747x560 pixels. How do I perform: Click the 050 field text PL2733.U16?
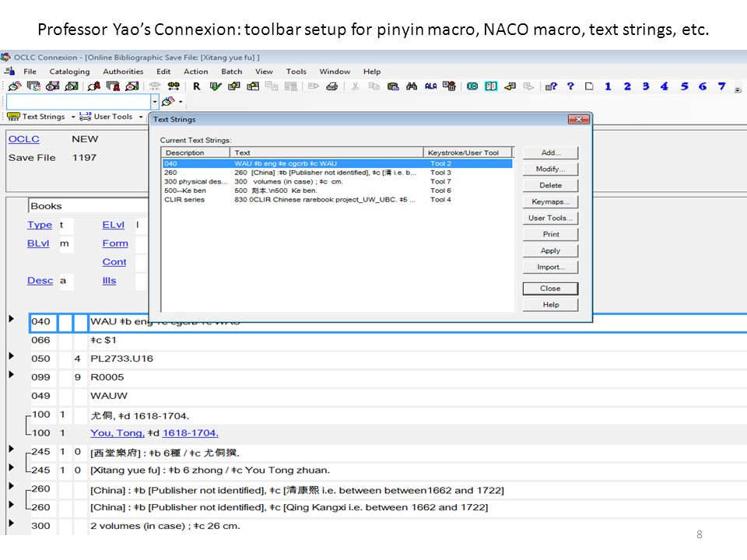121,359
